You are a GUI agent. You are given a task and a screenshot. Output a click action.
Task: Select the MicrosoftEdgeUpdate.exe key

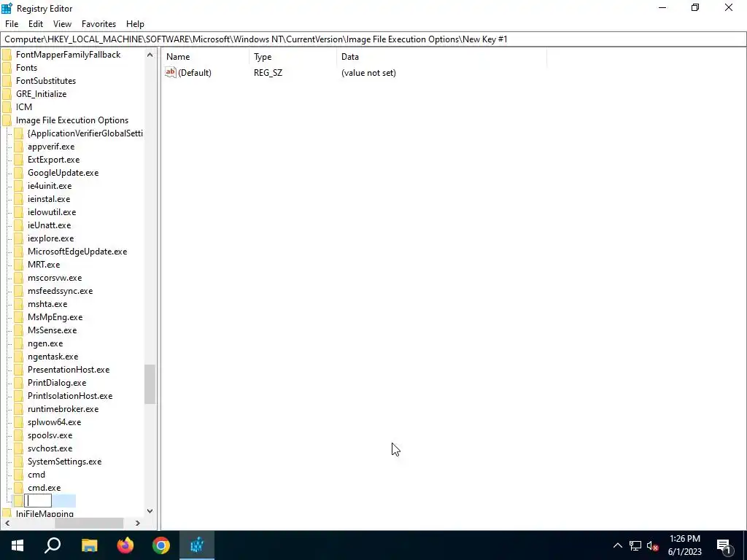tap(77, 252)
